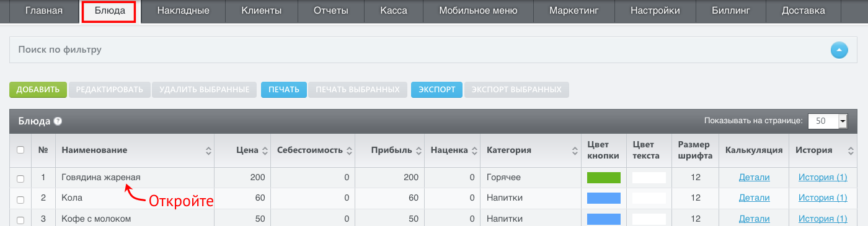Click green button color swatch of Говядина жареная

pos(604,178)
